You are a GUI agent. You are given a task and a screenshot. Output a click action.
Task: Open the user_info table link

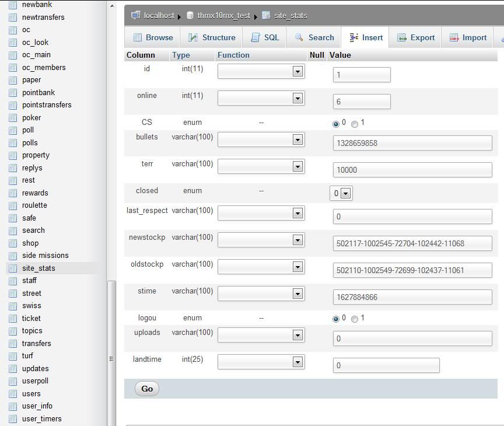pos(37,406)
